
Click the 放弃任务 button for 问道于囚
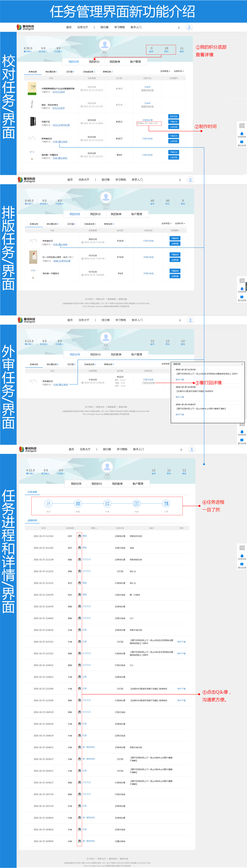[173, 116]
